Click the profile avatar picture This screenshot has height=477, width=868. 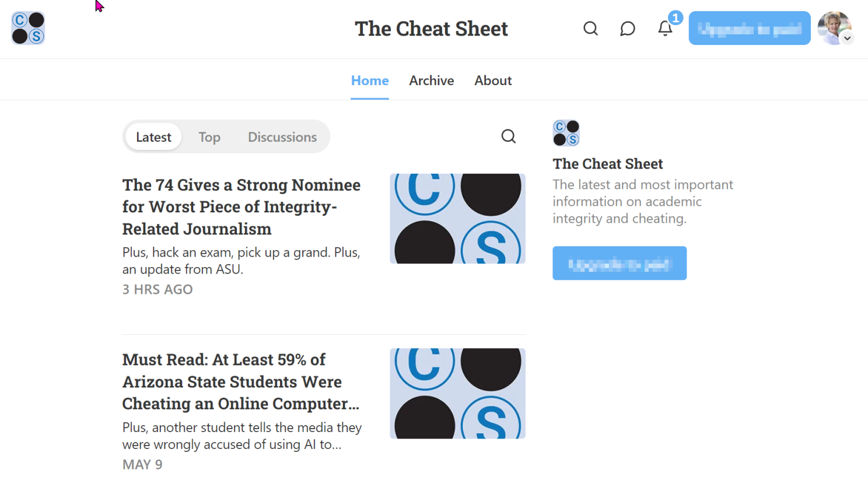[832, 27]
